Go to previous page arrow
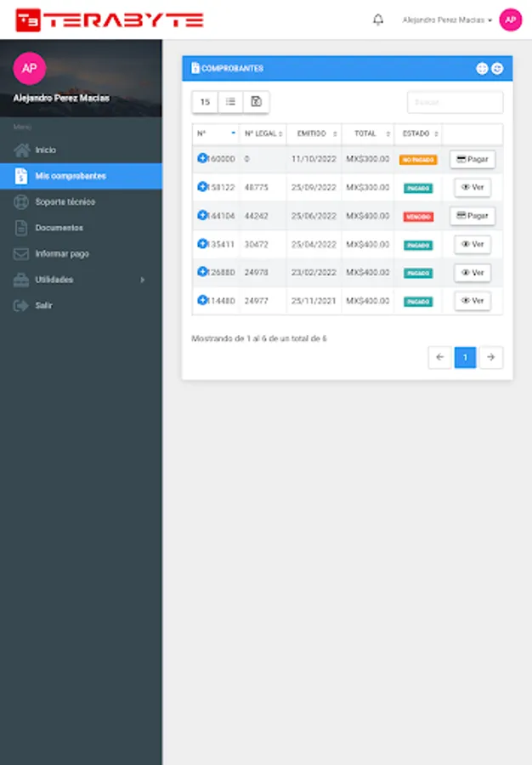The image size is (532, 765). coord(440,357)
